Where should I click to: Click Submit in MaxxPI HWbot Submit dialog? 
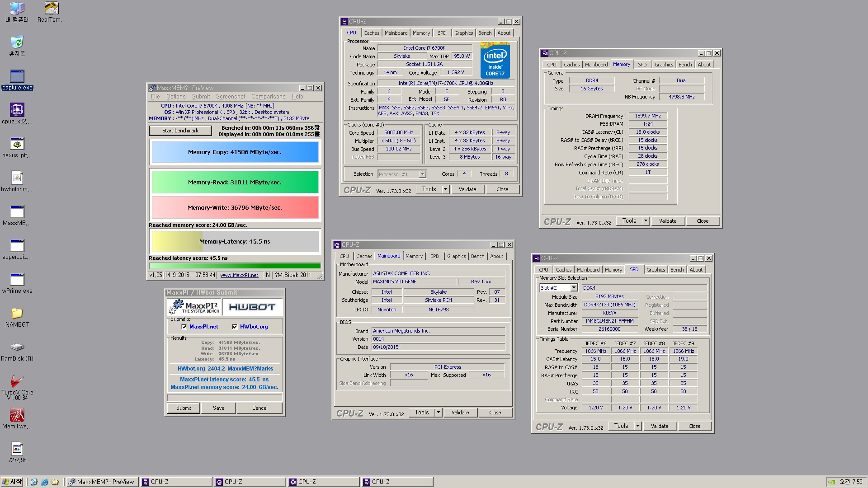pyautogui.click(x=184, y=408)
